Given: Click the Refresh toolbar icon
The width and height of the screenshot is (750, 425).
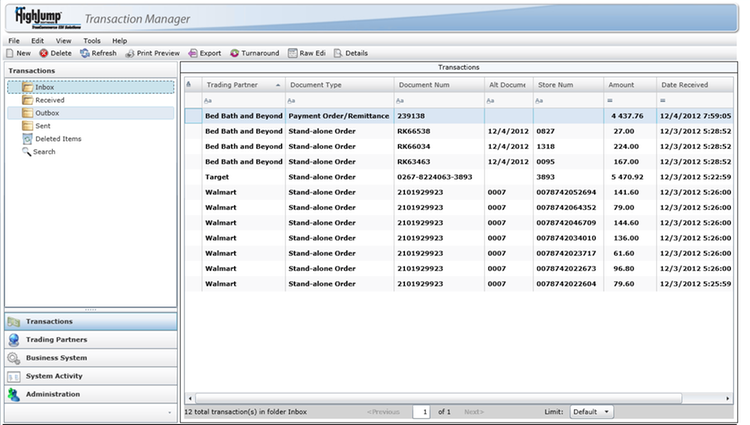Looking at the screenshot, I should [85, 53].
